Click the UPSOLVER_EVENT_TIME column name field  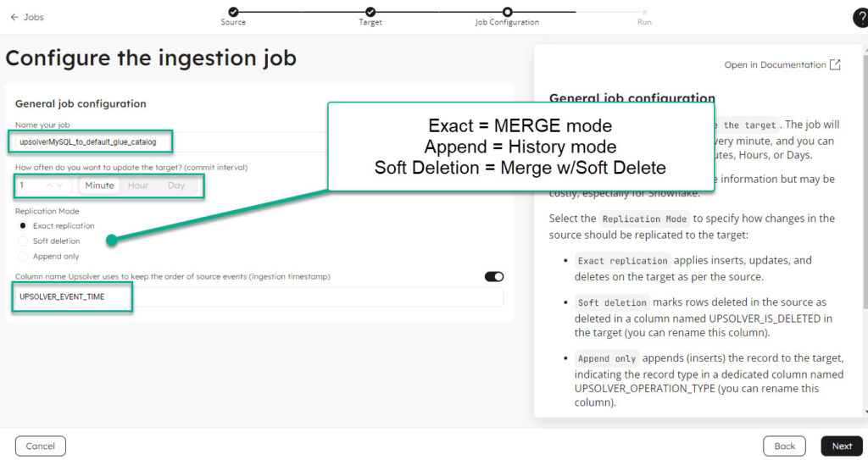[259, 297]
